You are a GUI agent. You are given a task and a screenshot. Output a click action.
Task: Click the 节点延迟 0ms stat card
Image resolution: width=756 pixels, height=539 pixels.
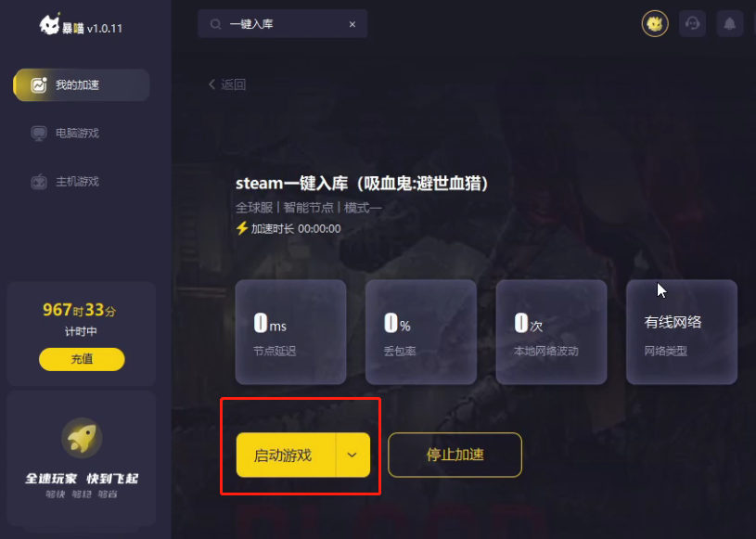click(290, 332)
